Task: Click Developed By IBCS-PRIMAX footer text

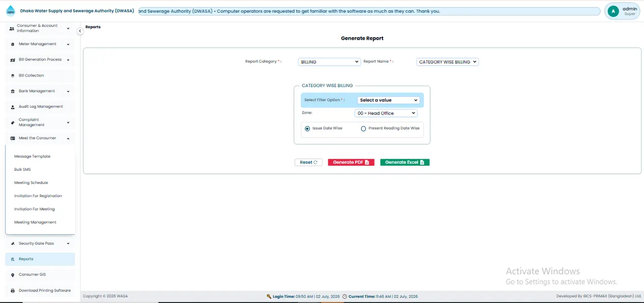Action: pos(599,296)
